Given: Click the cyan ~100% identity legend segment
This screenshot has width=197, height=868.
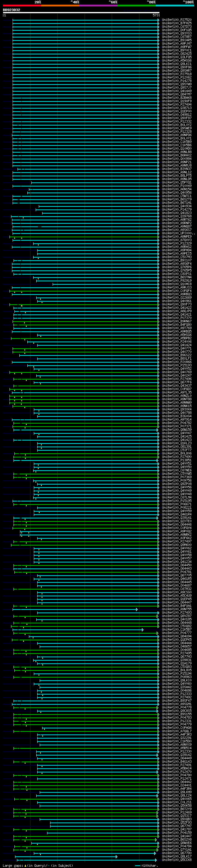Looking at the screenshot, I should pos(175,6).
